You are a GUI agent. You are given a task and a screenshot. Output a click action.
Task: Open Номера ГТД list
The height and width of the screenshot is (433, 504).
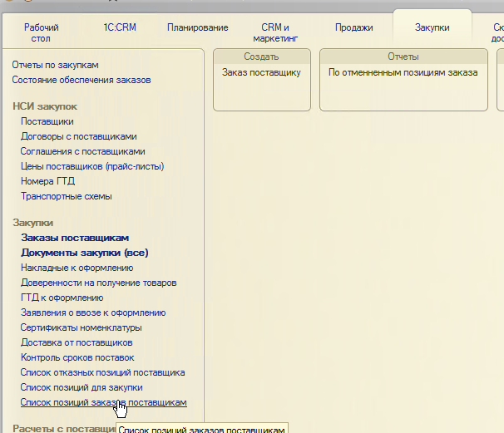pyautogui.click(x=48, y=181)
